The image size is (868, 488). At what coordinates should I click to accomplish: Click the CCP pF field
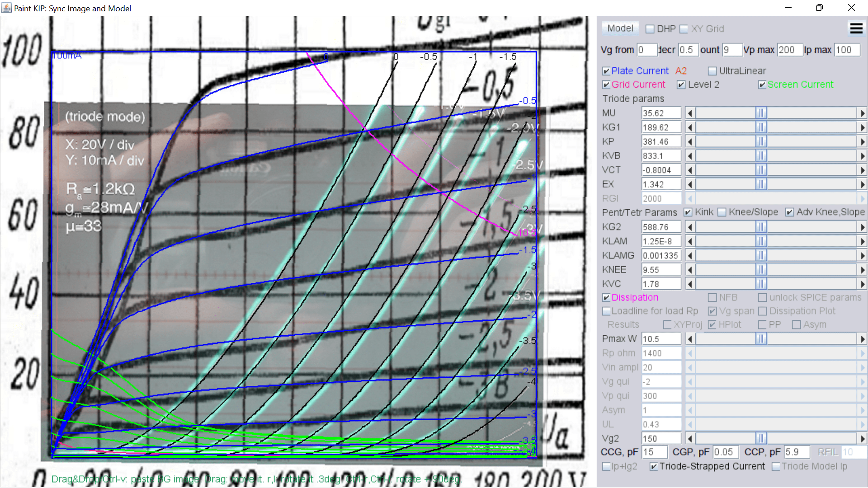[x=797, y=452]
